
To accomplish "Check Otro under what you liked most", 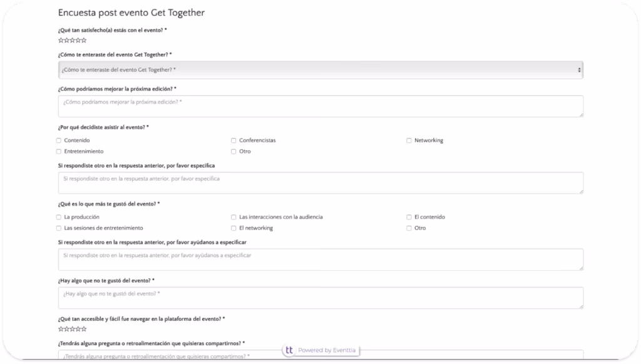I will [x=409, y=228].
